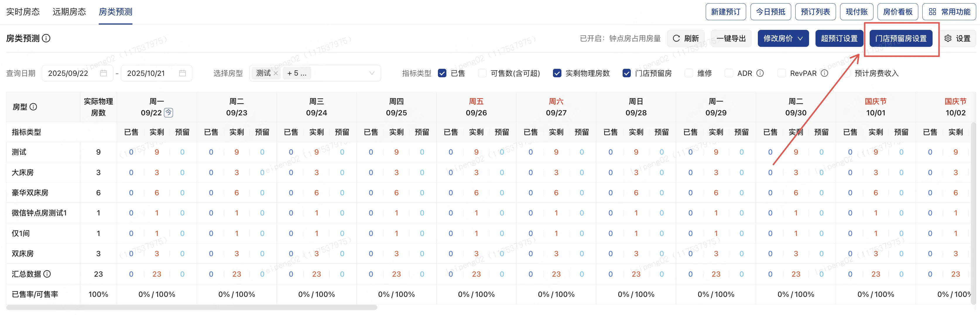Open the 修改房价 dropdown
The image size is (980, 315).
coord(783,38)
